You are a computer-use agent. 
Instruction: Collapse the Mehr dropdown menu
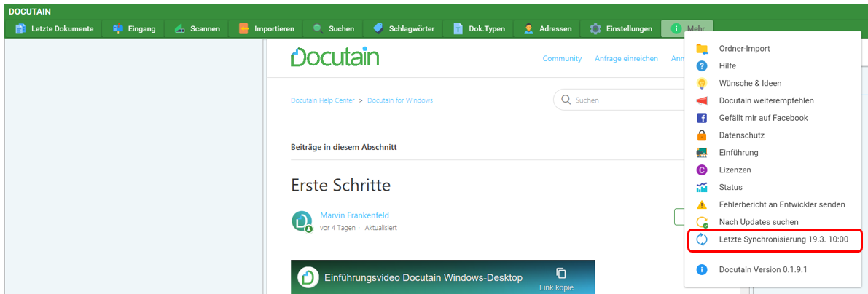tap(687, 28)
